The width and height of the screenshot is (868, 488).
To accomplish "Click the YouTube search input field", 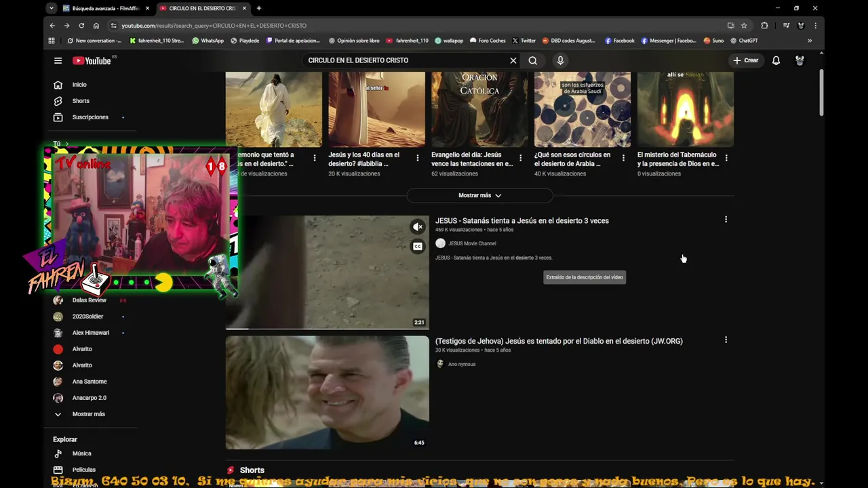I will tap(407, 60).
